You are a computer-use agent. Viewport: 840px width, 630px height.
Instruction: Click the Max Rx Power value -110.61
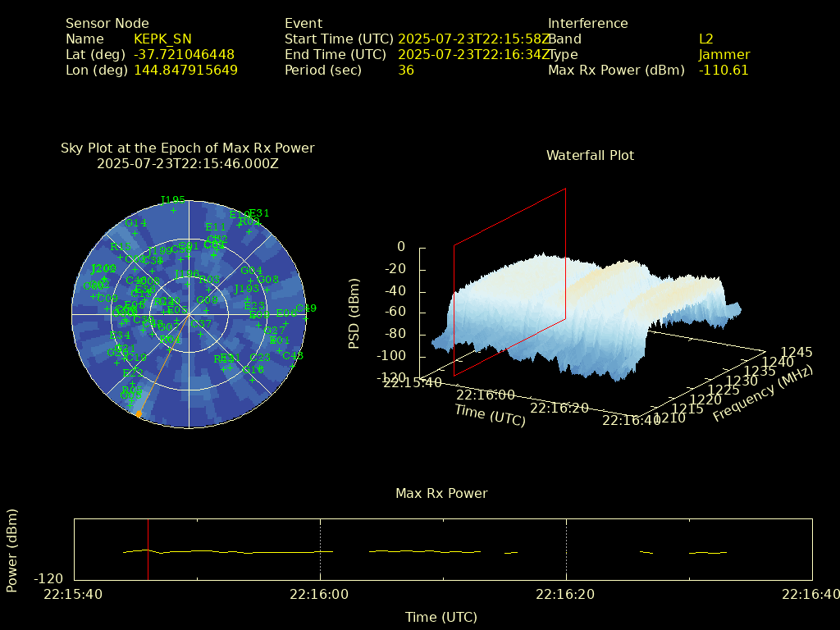tap(723, 70)
